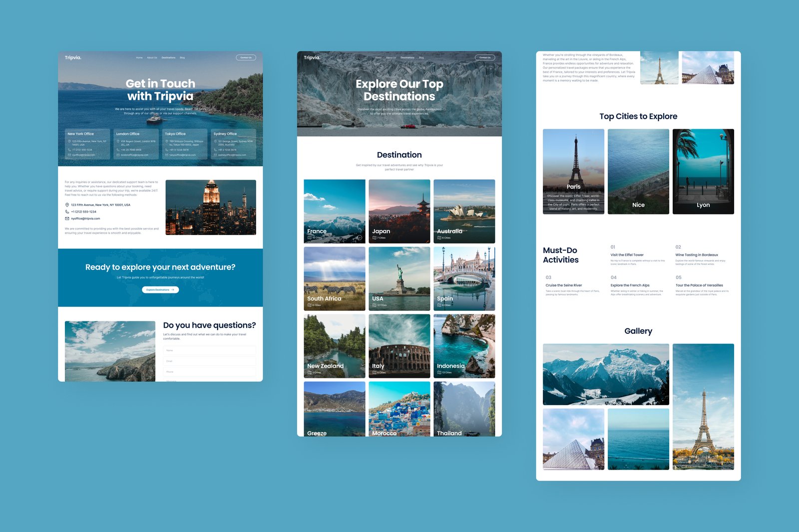This screenshot has height=532, width=799.
Task: Click the location pin icon beside 123 Fifth Avenue
Action: tap(67, 205)
